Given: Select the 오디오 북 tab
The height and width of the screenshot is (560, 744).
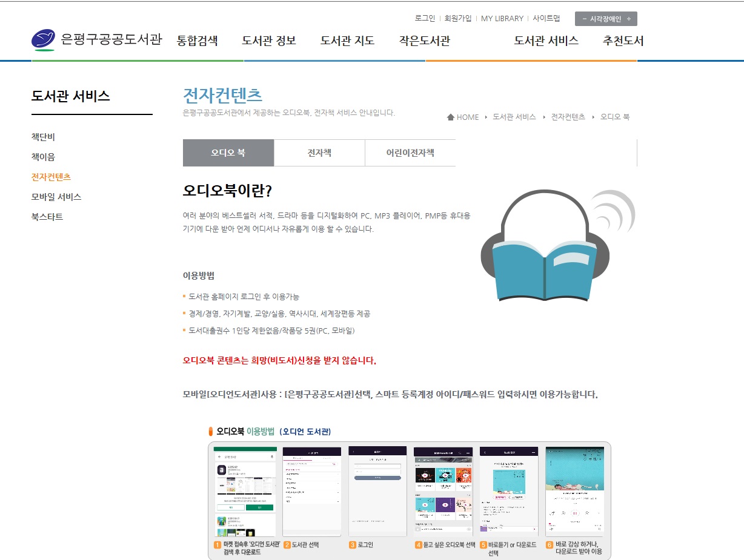Looking at the screenshot, I should [228, 153].
